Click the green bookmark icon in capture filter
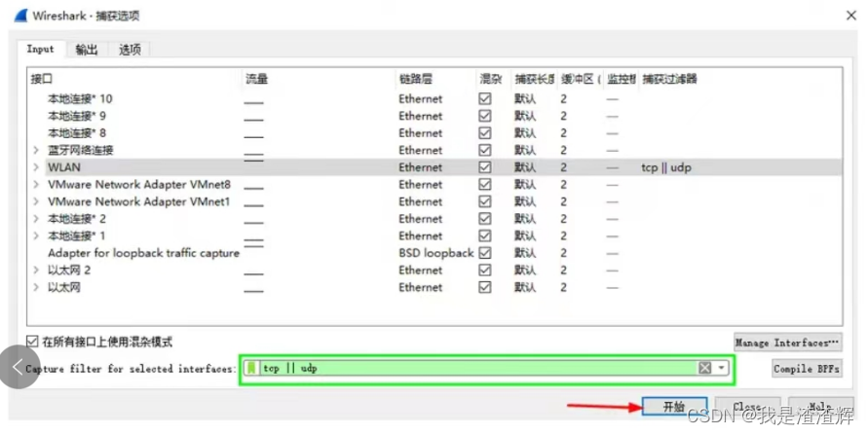This screenshot has height=435, width=868. (251, 368)
